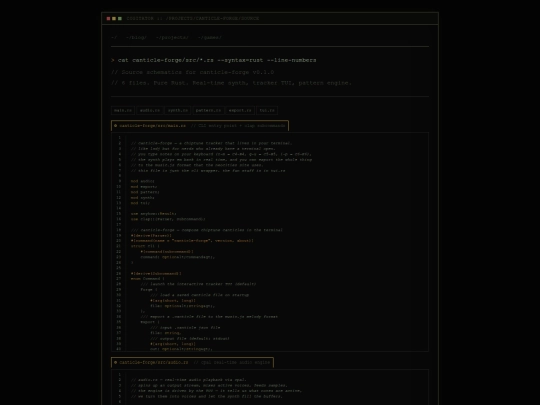This screenshot has width=540, height=405.
Task: Click line number 40 in main.rs gutter
Action: 118,349
